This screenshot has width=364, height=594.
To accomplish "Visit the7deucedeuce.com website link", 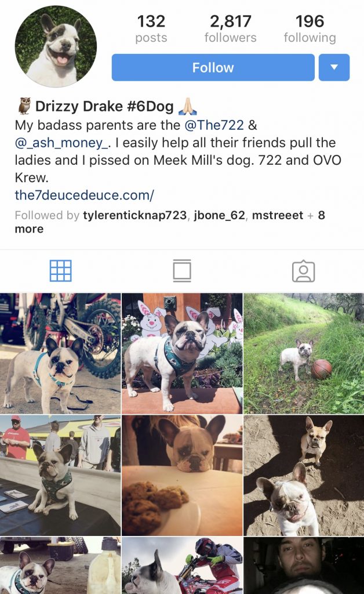I will 85,195.
